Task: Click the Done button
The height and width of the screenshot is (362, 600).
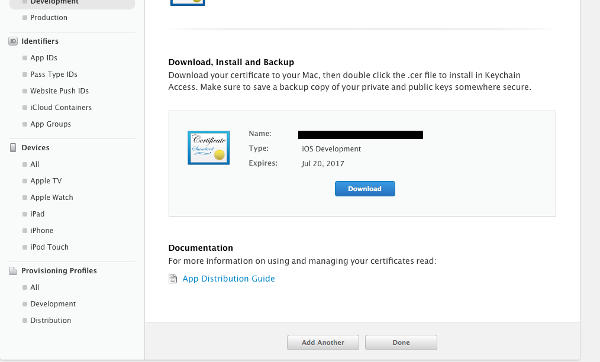Action: coord(401,342)
